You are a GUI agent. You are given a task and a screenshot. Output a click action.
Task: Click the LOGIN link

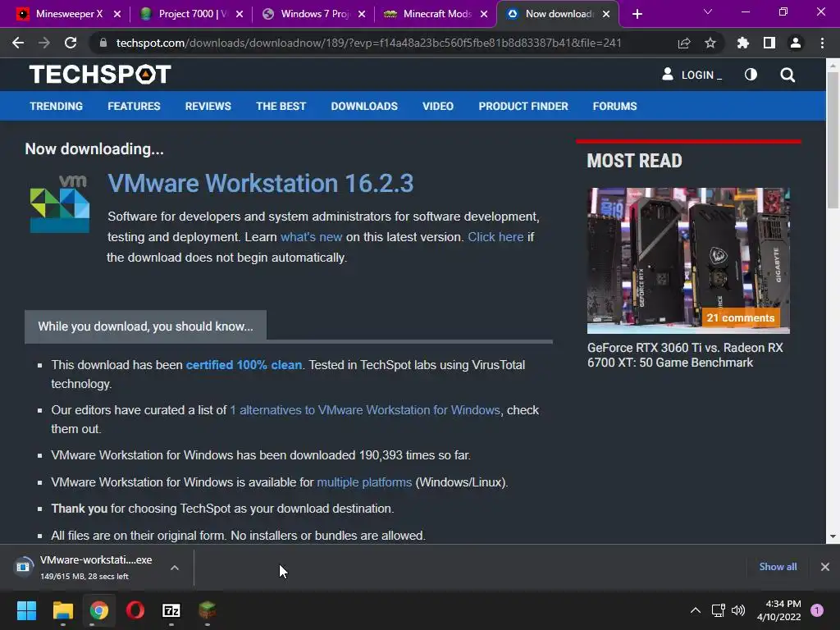[692, 75]
